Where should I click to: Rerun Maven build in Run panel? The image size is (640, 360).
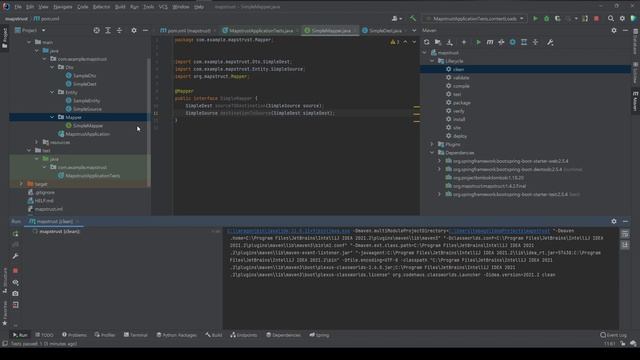click(x=16, y=234)
